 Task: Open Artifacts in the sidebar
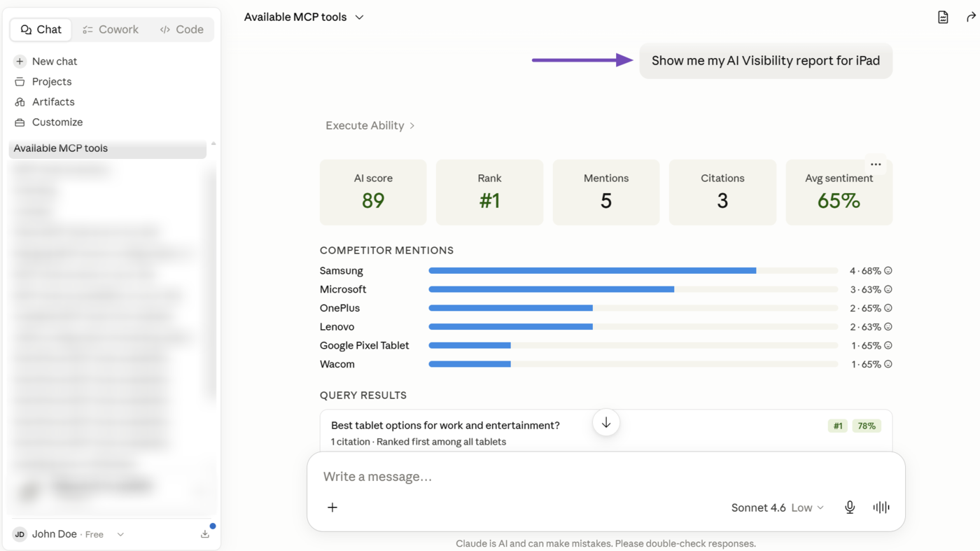click(53, 102)
